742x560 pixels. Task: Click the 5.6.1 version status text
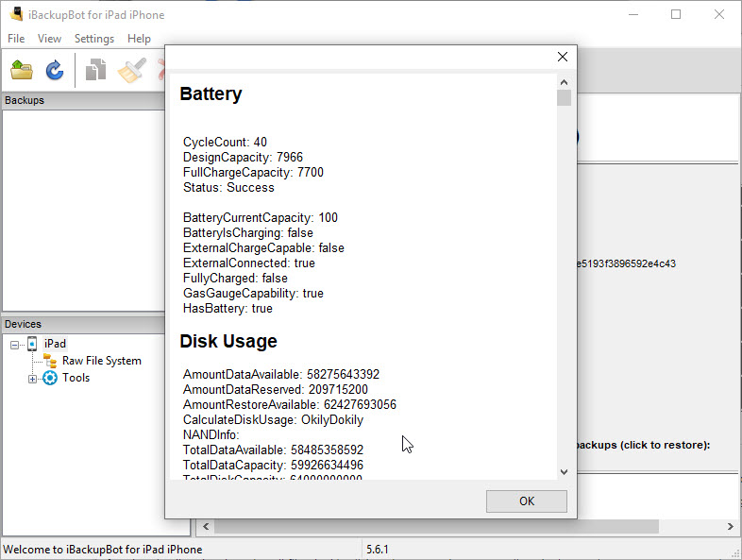click(x=378, y=550)
